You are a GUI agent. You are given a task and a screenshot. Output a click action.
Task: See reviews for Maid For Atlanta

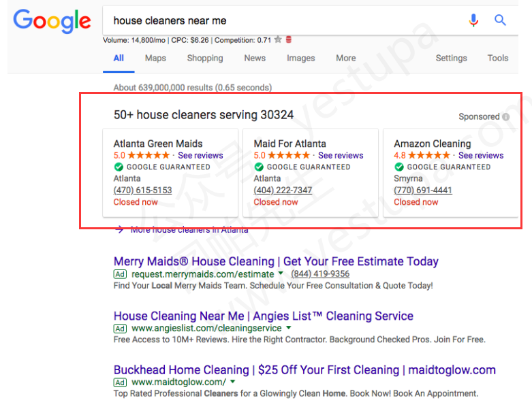pos(341,156)
